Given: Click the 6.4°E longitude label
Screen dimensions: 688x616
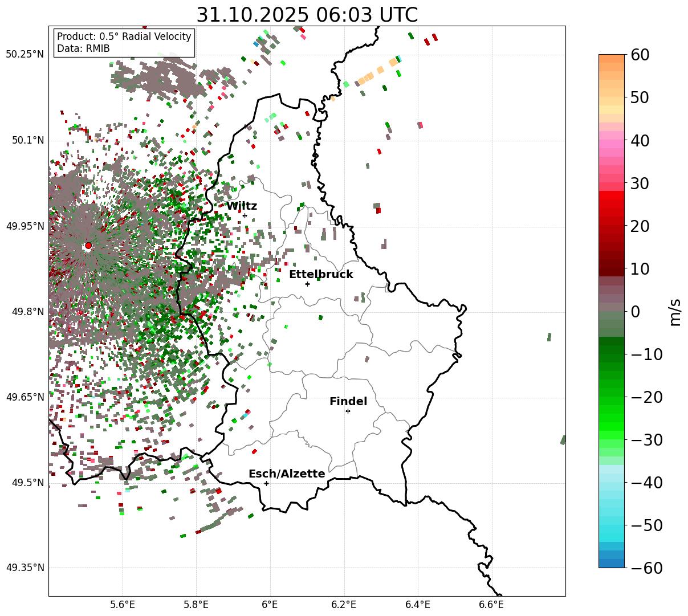Looking at the screenshot, I should pos(418,605).
